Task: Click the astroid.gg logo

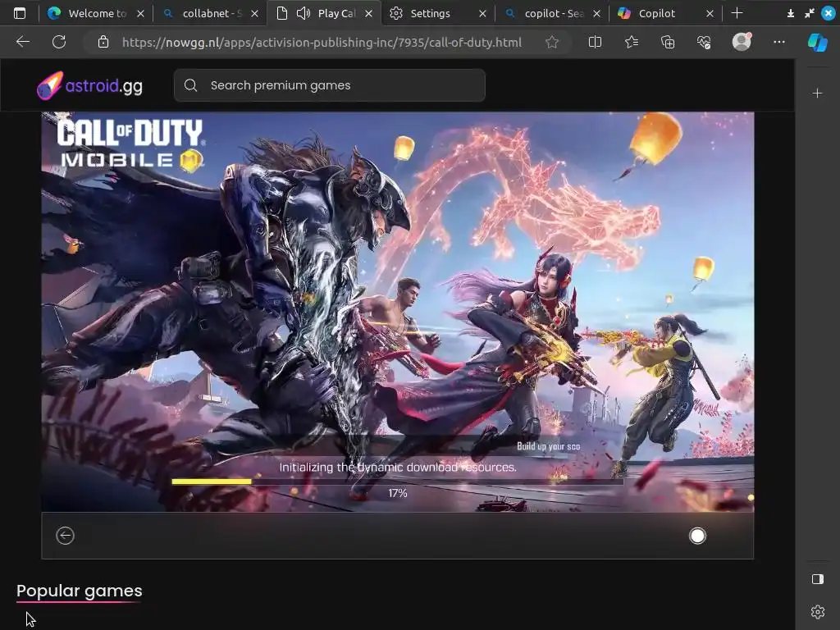Action: click(89, 85)
